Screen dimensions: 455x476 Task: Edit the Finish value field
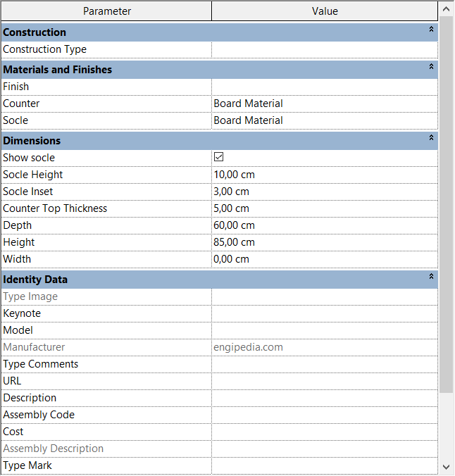coord(325,87)
